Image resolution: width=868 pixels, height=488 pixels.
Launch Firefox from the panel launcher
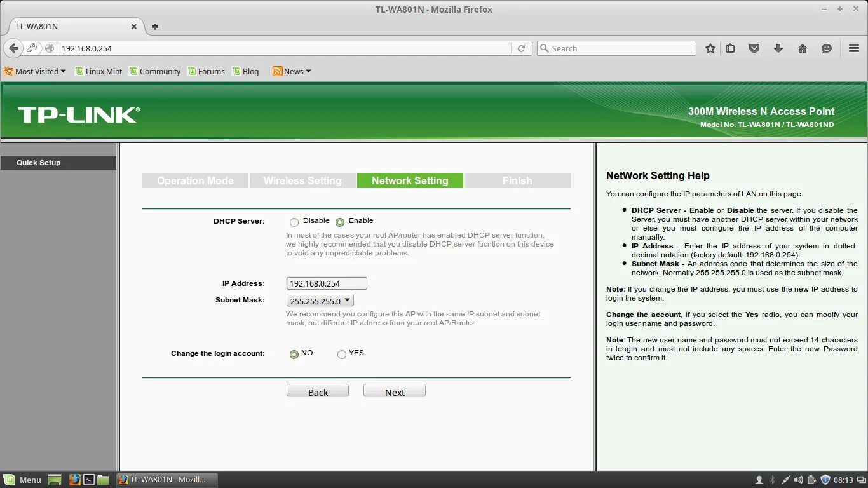(x=74, y=480)
